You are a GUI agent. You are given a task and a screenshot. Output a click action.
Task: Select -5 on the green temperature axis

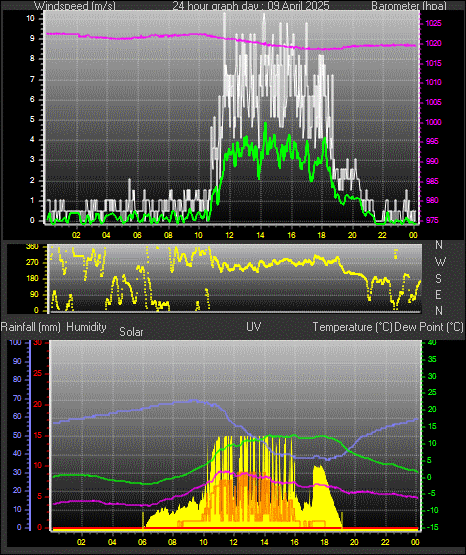(x=432, y=494)
